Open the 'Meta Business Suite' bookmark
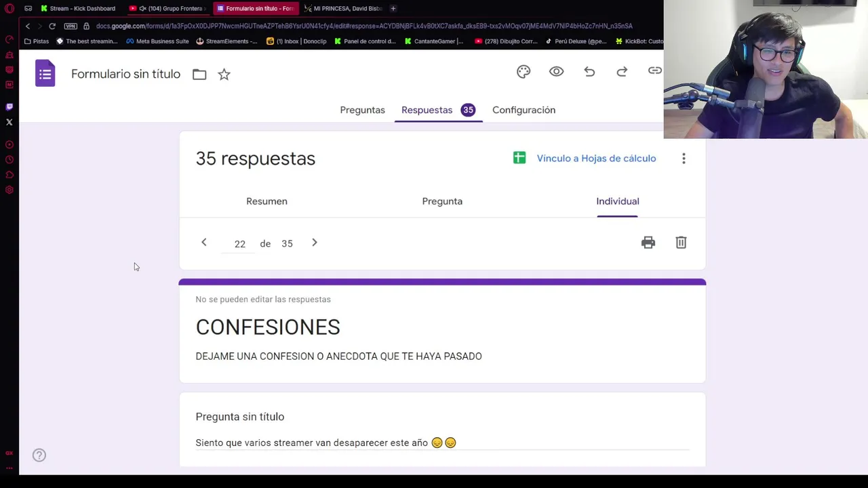The height and width of the screenshot is (488, 868). point(157,41)
